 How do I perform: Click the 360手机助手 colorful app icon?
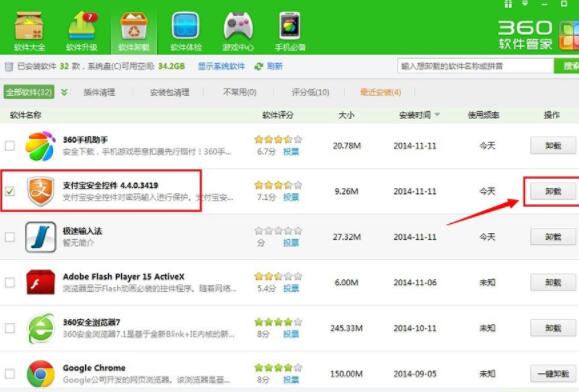tap(40, 146)
